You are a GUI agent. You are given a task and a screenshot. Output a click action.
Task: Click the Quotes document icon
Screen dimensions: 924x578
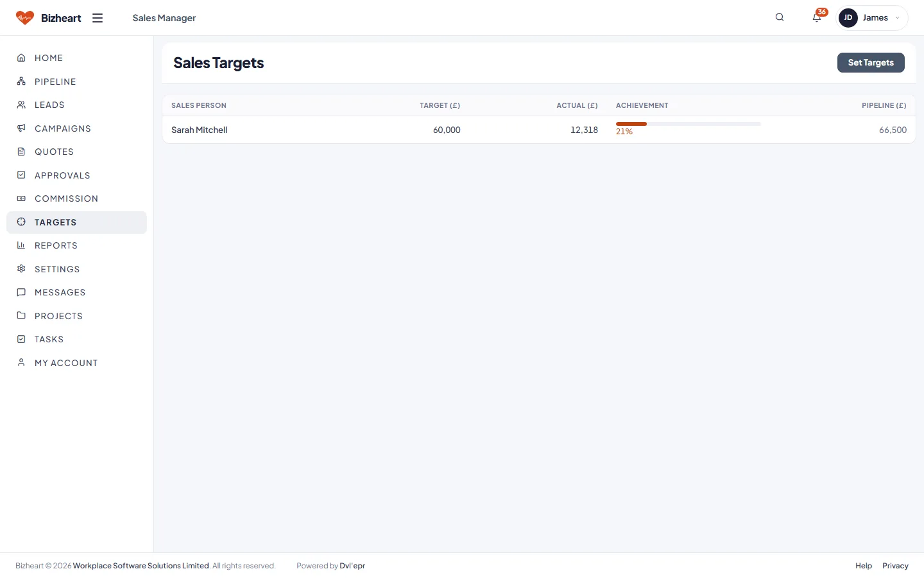[x=21, y=152]
